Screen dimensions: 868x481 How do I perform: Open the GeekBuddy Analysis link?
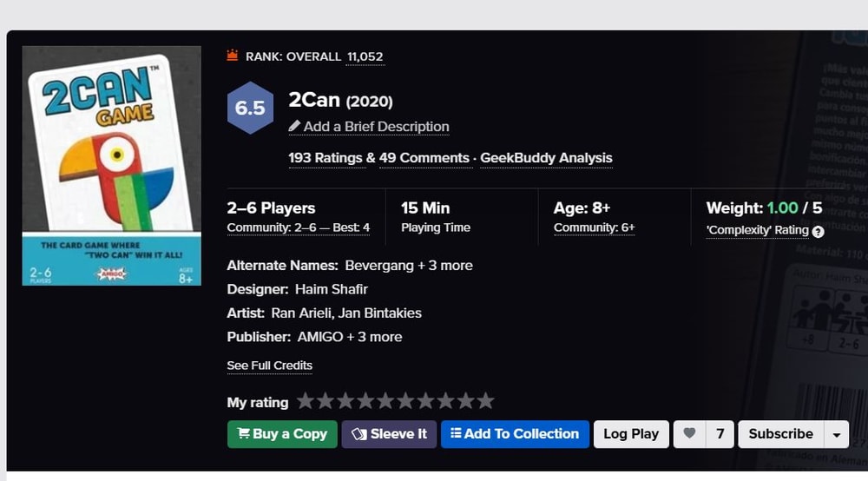(546, 158)
